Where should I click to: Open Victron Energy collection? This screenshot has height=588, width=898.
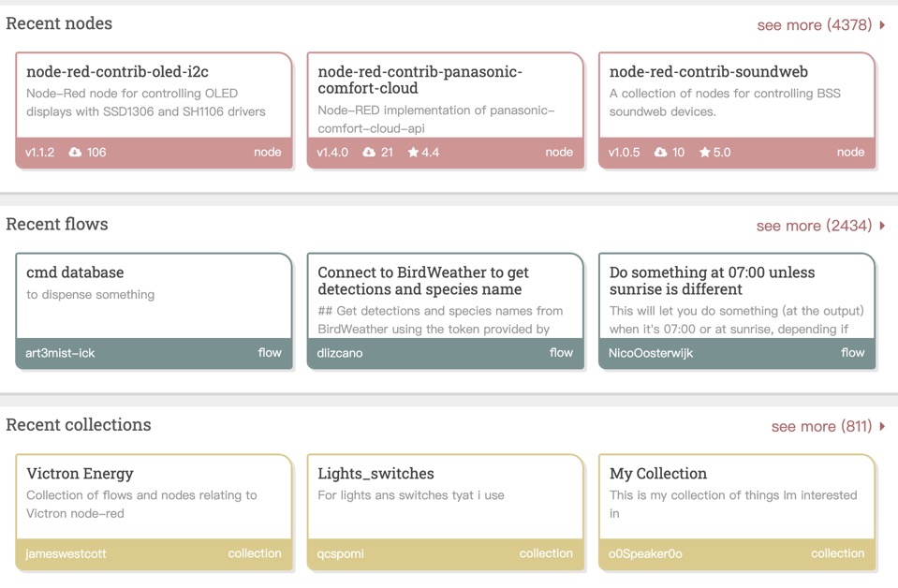coord(80,474)
